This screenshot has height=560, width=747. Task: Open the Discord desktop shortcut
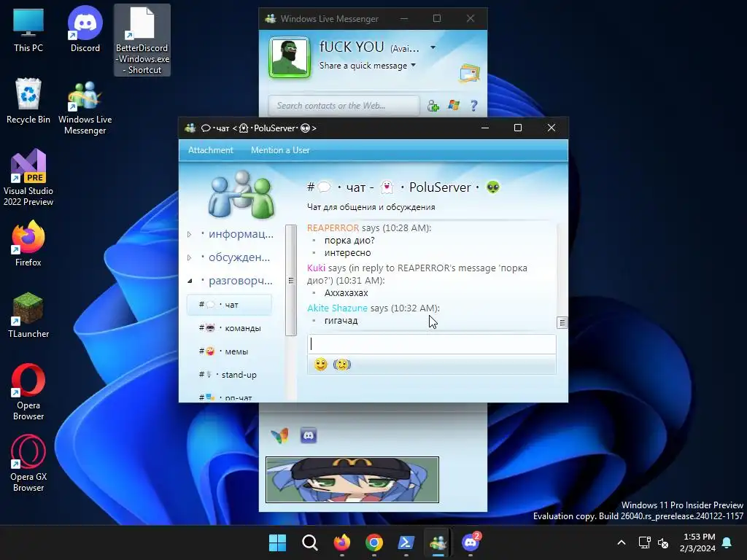85,30
